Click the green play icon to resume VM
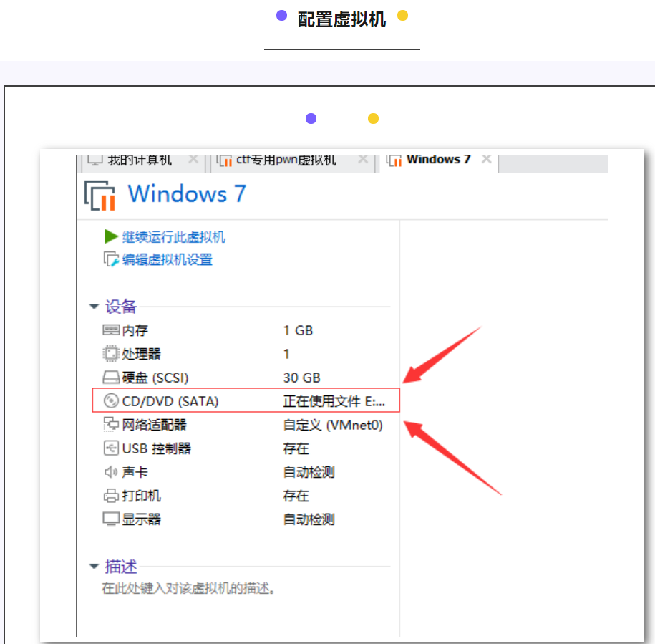The width and height of the screenshot is (655, 644). pos(111,236)
